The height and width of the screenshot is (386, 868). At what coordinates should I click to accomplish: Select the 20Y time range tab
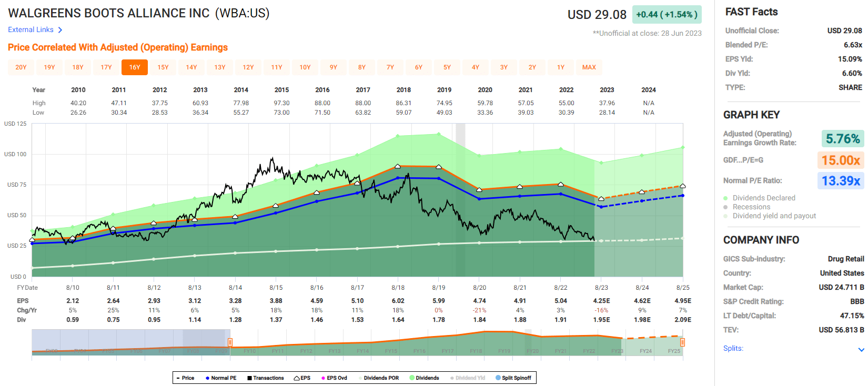point(21,67)
